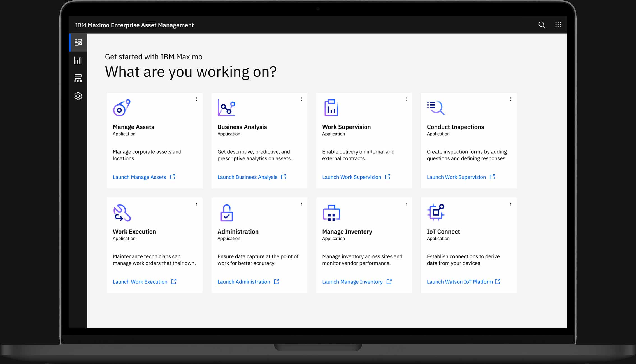The image size is (636, 364).
Task: Open the settings gear in sidebar
Action: pos(78,96)
